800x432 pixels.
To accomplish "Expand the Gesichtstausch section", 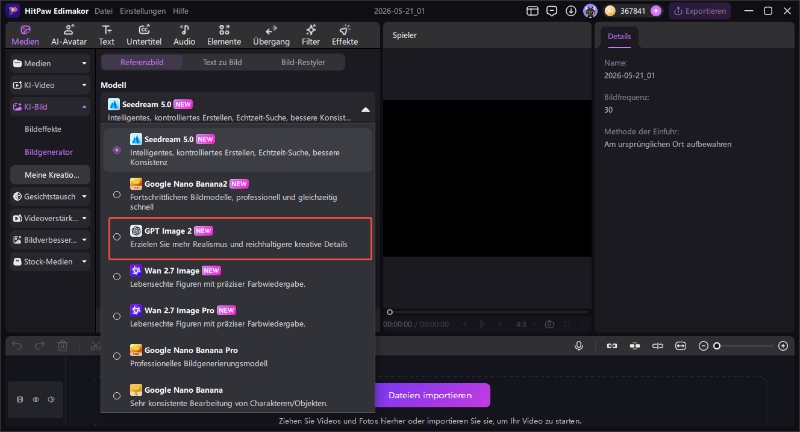I will coord(50,196).
